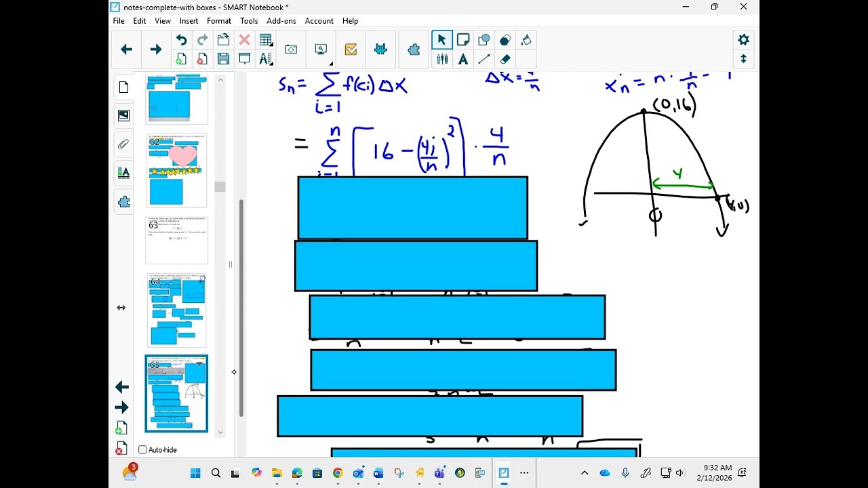The width and height of the screenshot is (868, 488).
Task: Open the View menu
Action: (x=163, y=21)
